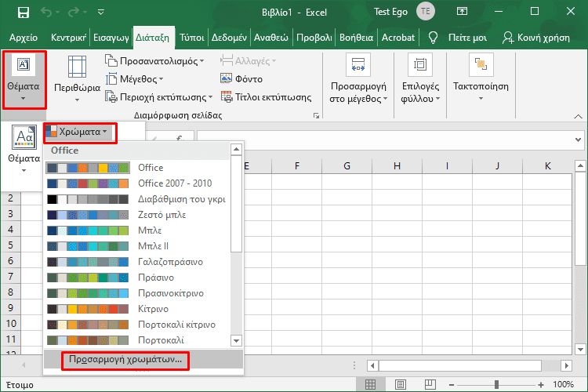Click the Ribbon Display Options icon
Screen dimensions: 588x392
click(462, 12)
